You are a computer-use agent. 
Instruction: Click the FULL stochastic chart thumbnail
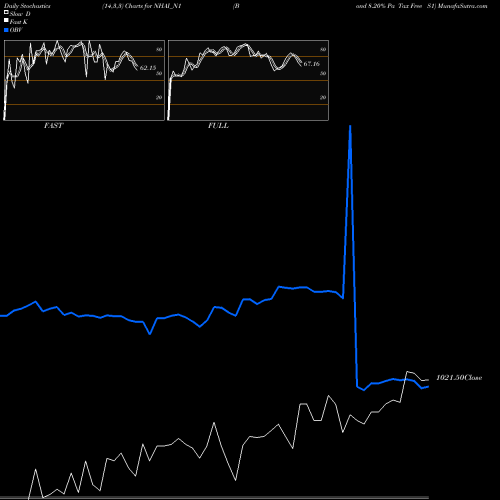coord(248,80)
